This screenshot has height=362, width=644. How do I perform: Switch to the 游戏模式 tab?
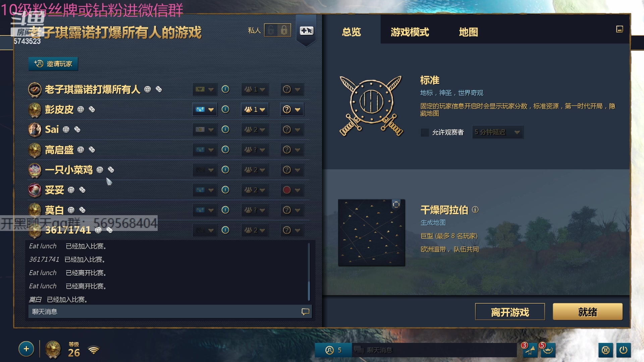[410, 32]
